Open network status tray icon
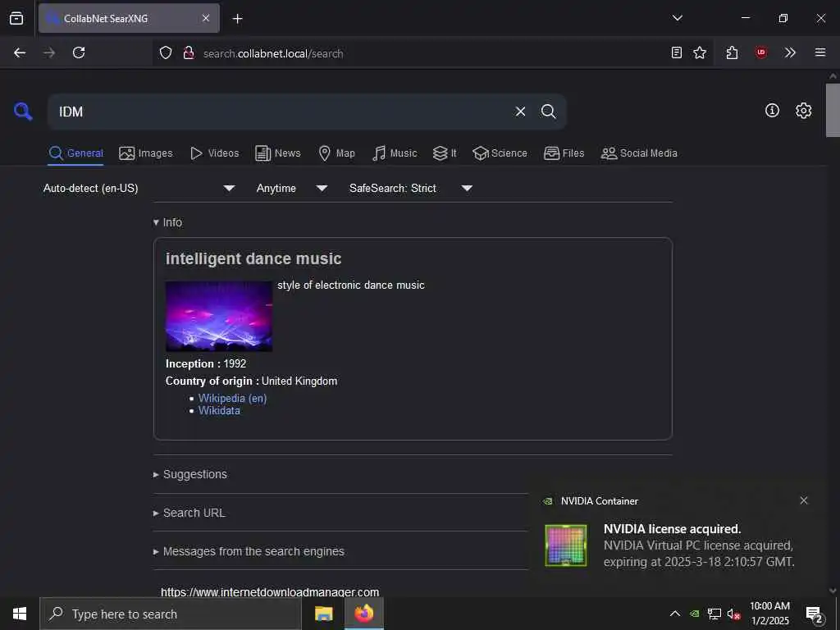The image size is (840, 630). tap(714, 614)
